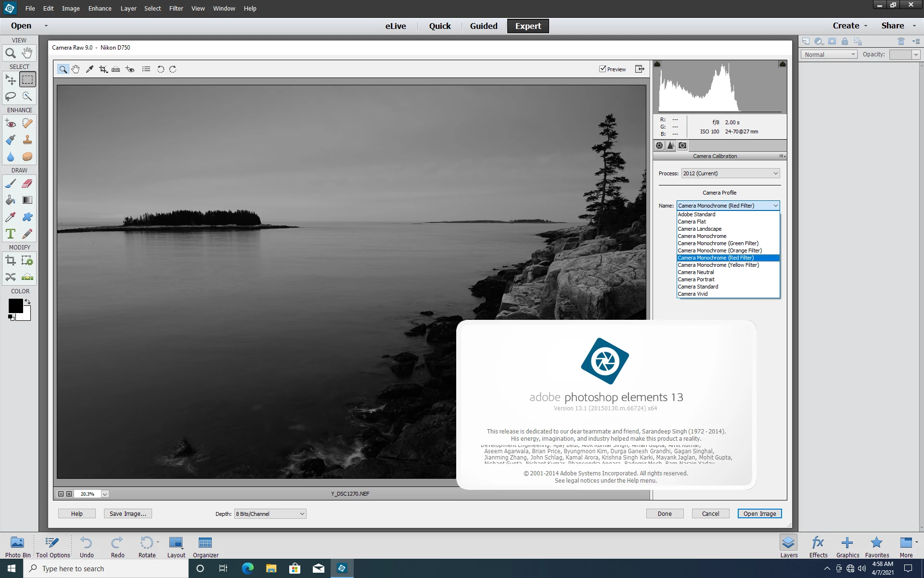Image resolution: width=924 pixels, height=578 pixels.
Task: Click the Open Image button
Action: coord(759,514)
